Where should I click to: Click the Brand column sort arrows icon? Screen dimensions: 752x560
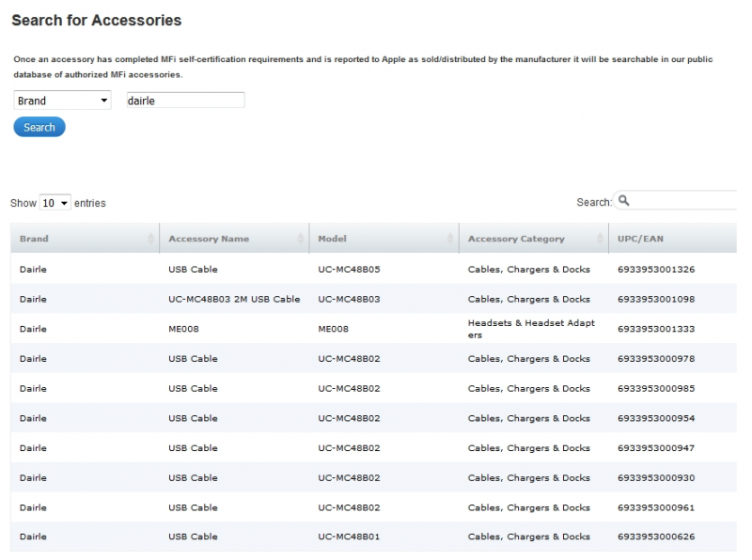point(151,240)
